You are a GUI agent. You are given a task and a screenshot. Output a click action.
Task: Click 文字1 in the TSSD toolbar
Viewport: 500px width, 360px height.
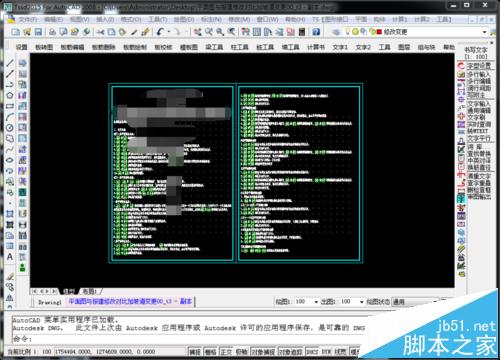[340, 47]
